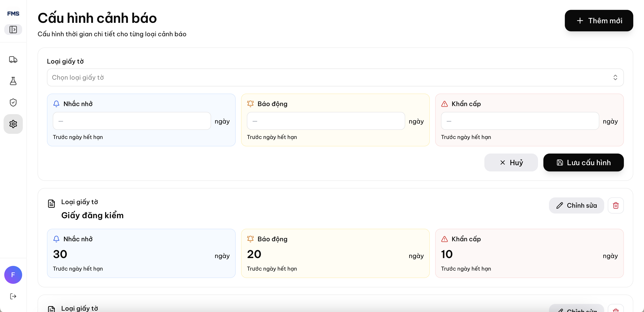Click the Nhắc nhở 30 ngày card
The width and height of the screenshot is (644, 312).
(x=141, y=253)
